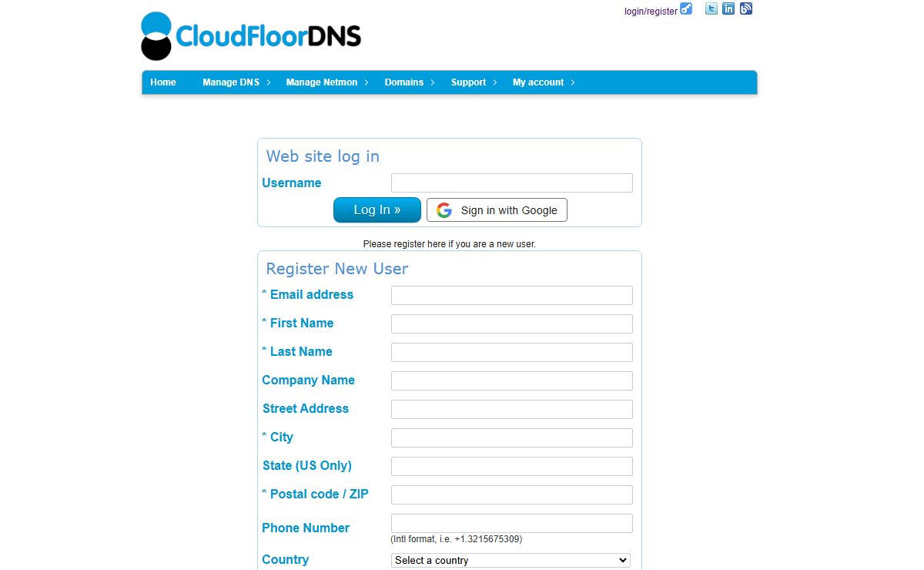The height and width of the screenshot is (570, 924).
Task: Click the CloudFloorDNS logo
Action: point(251,35)
